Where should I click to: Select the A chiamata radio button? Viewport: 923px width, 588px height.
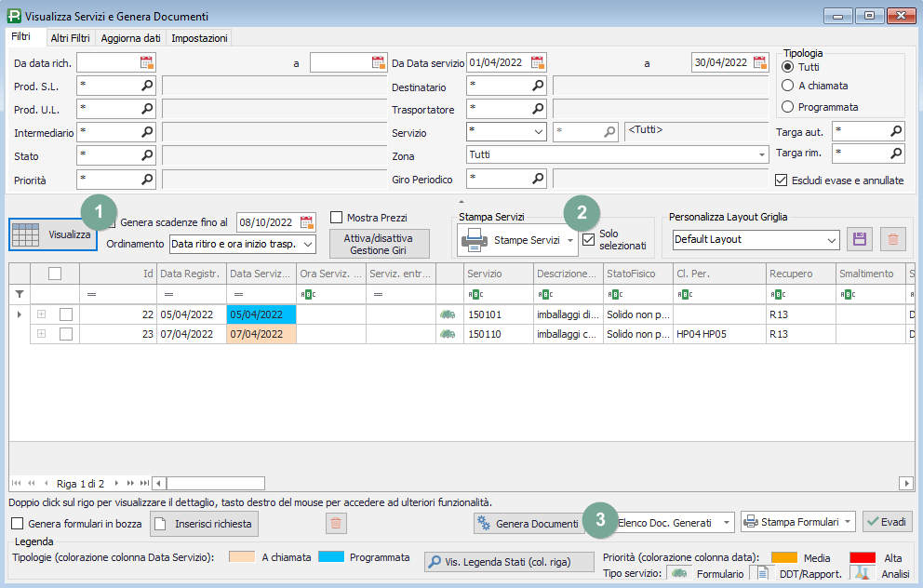788,86
